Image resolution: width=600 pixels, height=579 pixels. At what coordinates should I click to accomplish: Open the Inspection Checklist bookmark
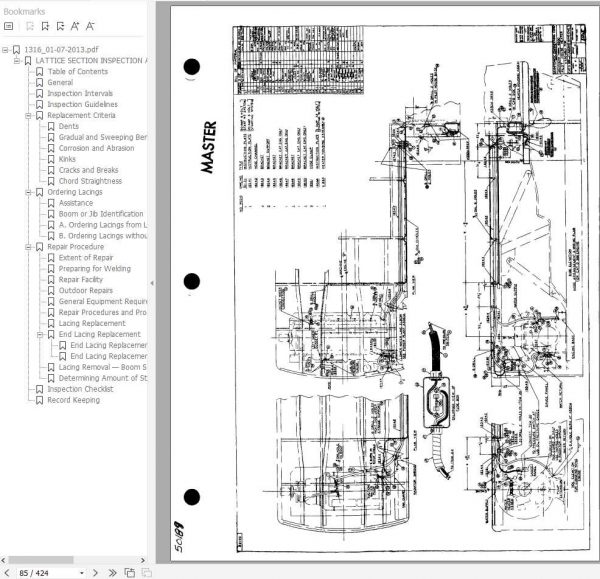80,389
